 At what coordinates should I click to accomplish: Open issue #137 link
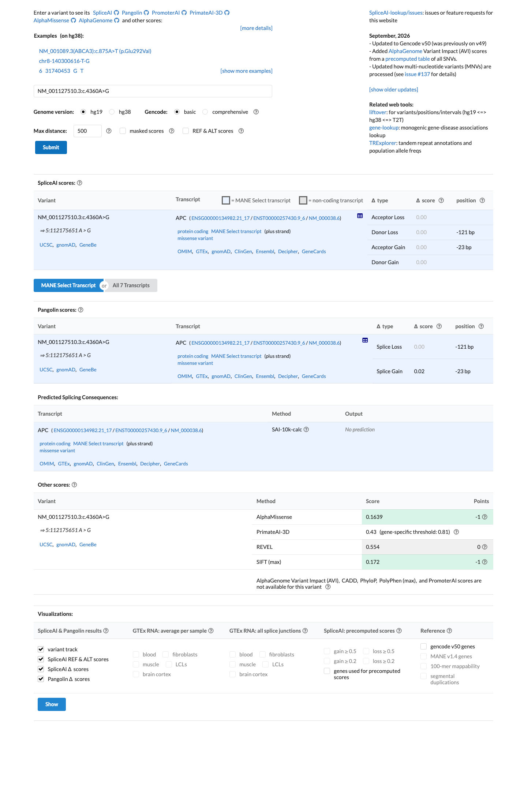417,74
